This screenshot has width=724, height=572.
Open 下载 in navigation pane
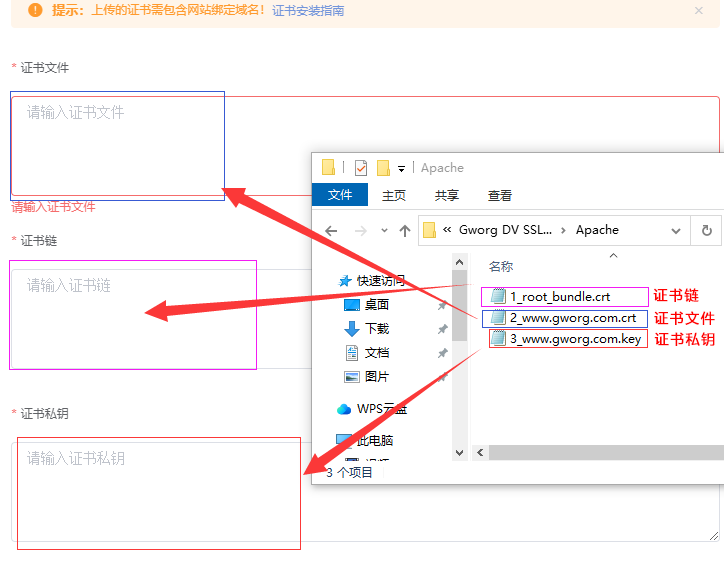(x=377, y=328)
